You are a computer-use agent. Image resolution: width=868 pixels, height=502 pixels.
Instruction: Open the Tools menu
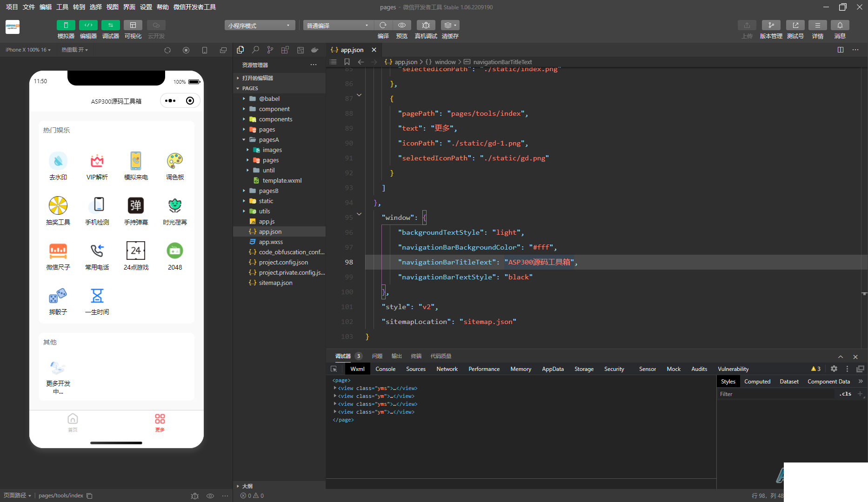62,7
